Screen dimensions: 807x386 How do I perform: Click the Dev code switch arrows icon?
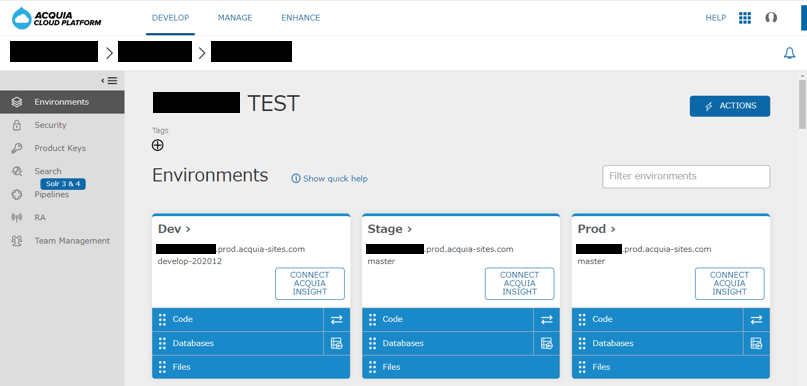click(337, 320)
